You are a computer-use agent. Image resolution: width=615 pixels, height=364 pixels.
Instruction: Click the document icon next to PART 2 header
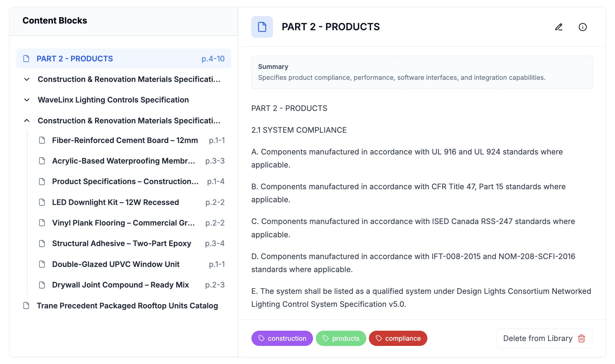tap(262, 27)
